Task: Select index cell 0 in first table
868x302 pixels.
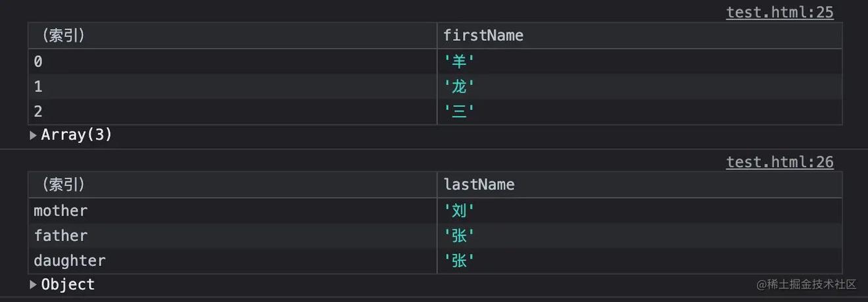Action: point(38,62)
